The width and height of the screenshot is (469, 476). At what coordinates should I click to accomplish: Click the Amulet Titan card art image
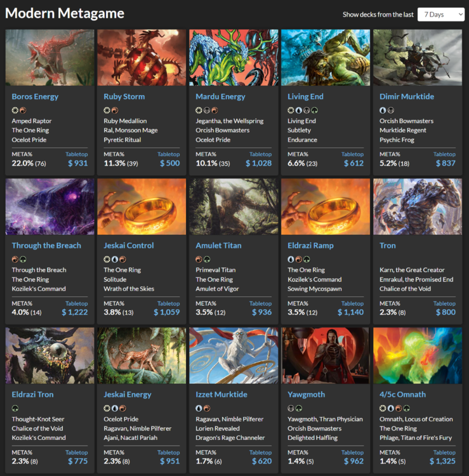point(233,206)
